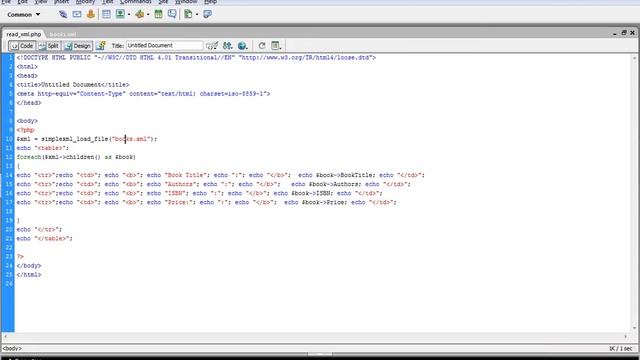Image resolution: width=640 pixels, height=360 pixels.
Task: Click the closing ?> PHP tag
Action: (20, 256)
